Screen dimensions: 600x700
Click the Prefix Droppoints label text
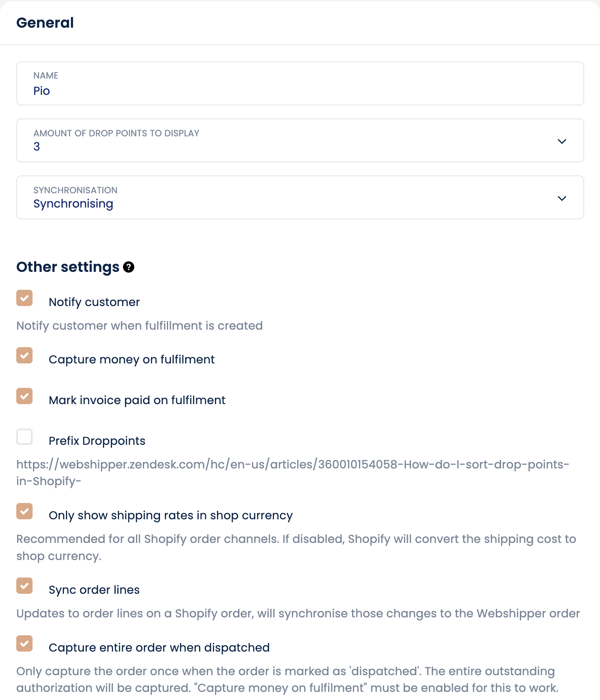tap(97, 441)
